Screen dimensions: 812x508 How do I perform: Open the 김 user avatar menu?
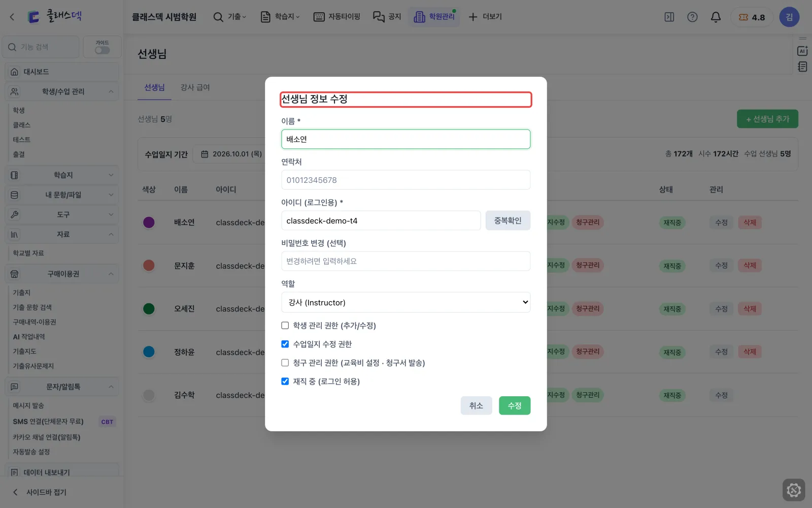pyautogui.click(x=789, y=17)
